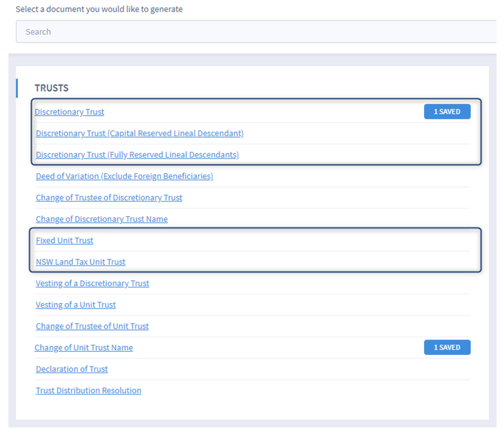The height and width of the screenshot is (436, 504).
Task: Go to Vesting of a Discretionary Trust
Action: [x=92, y=284]
